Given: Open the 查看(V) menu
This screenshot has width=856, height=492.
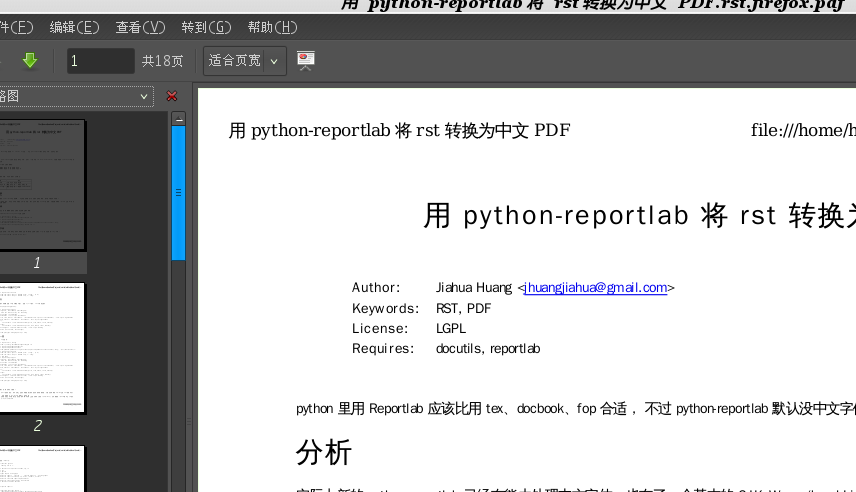Looking at the screenshot, I should (x=140, y=27).
